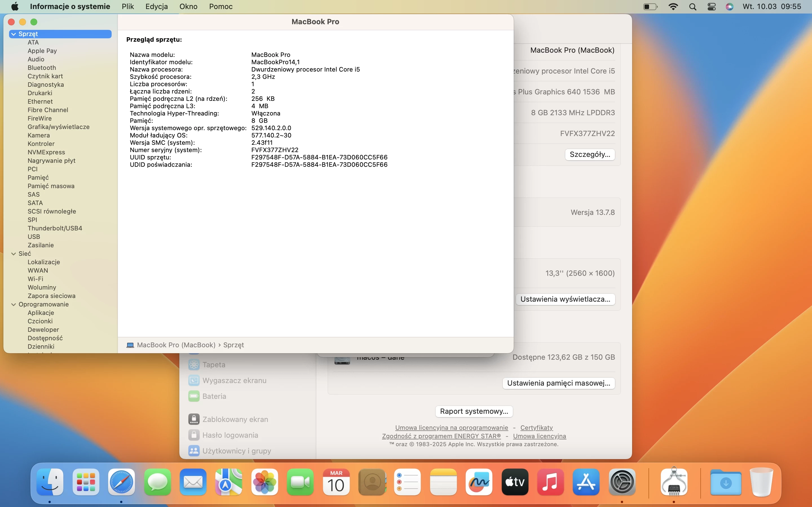Open Control Center from the menu bar

[712, 6]
